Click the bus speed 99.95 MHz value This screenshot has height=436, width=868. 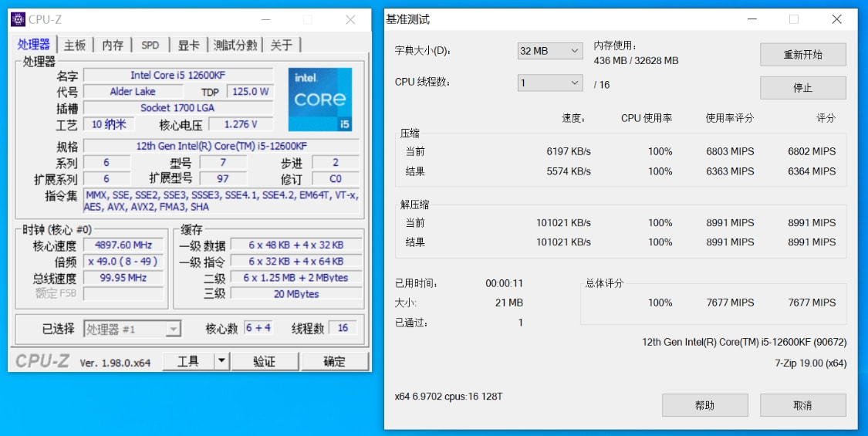123,278
